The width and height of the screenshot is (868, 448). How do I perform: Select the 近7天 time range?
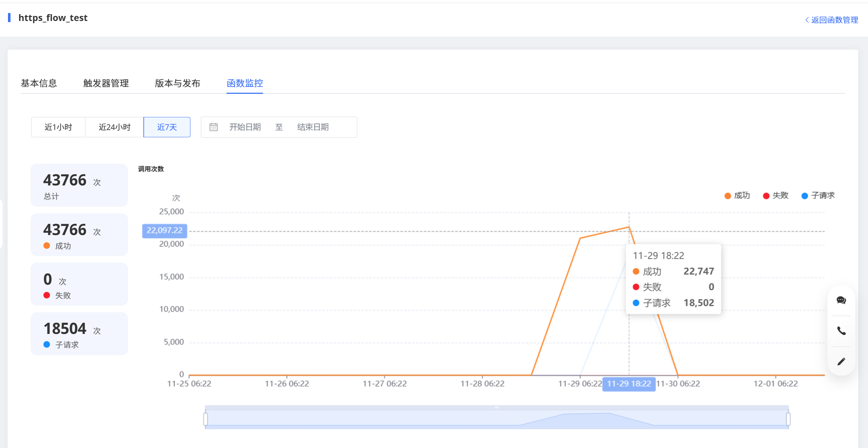tap(167, 127)
